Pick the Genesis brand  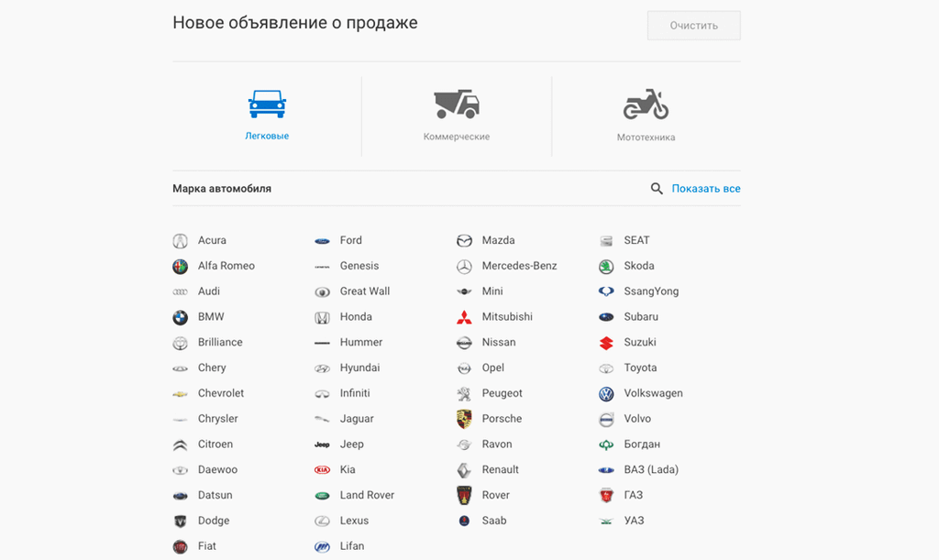[359, 266]
